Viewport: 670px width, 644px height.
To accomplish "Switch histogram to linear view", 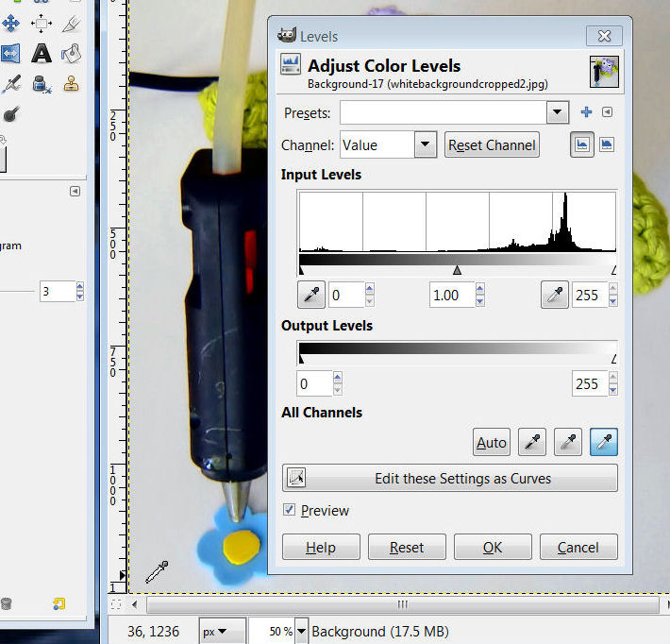I will click(582, 144).
